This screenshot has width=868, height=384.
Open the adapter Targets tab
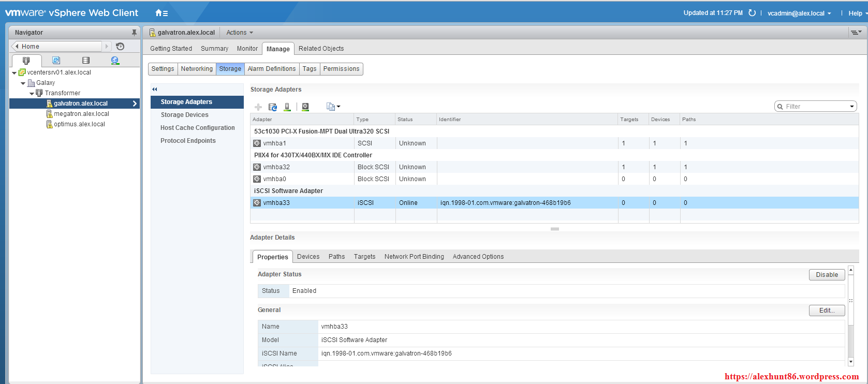364,257
